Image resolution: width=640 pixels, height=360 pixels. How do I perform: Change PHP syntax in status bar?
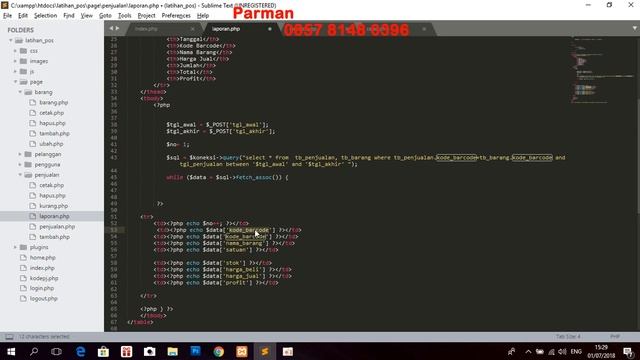pyautogui.click(x=615, y=337)
